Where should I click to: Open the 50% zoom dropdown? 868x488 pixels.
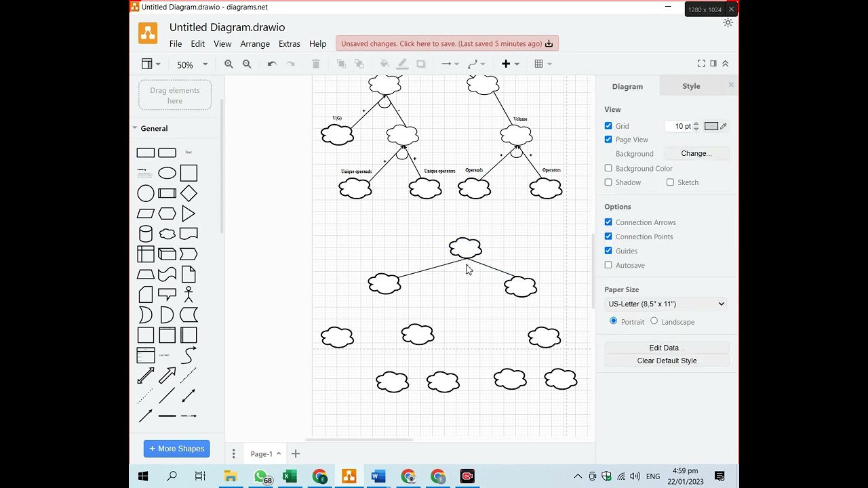coord(192,64)
